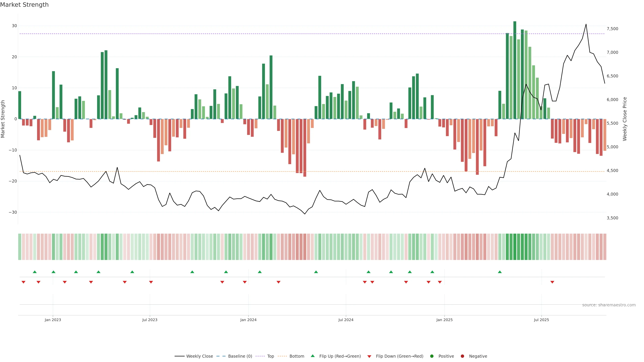Click the first green flip-up triangle marker

[35, 272]
